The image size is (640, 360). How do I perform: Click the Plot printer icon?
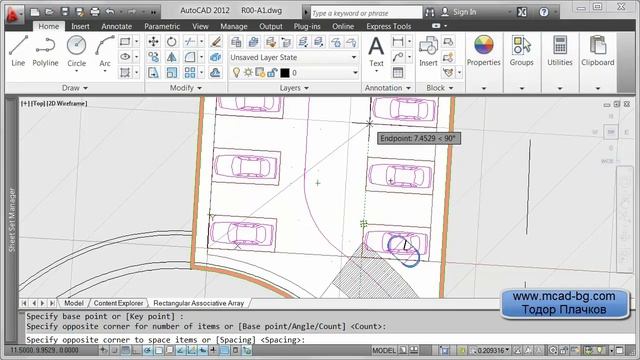pos(95,12)
